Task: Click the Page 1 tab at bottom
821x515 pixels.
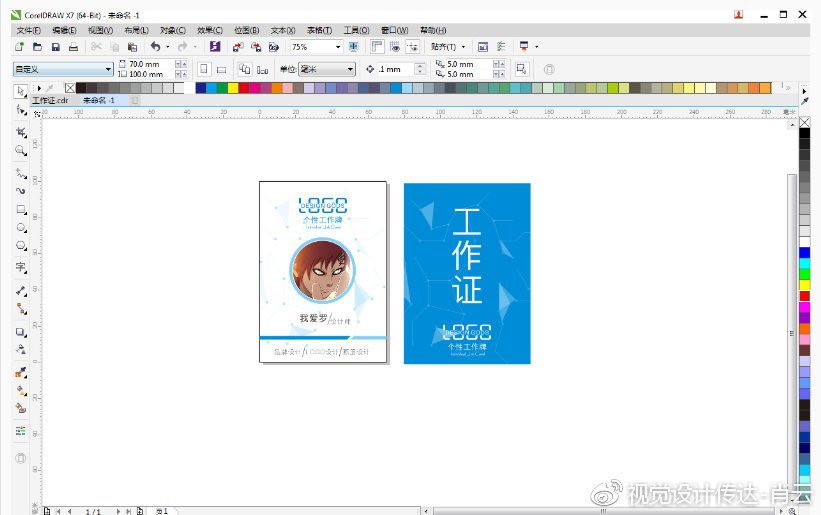Action: 162,511
